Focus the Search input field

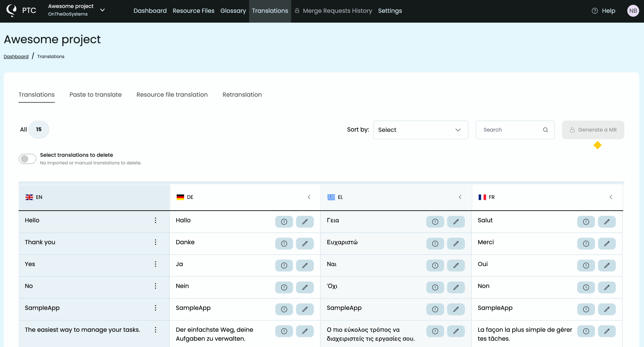(515, 130)
